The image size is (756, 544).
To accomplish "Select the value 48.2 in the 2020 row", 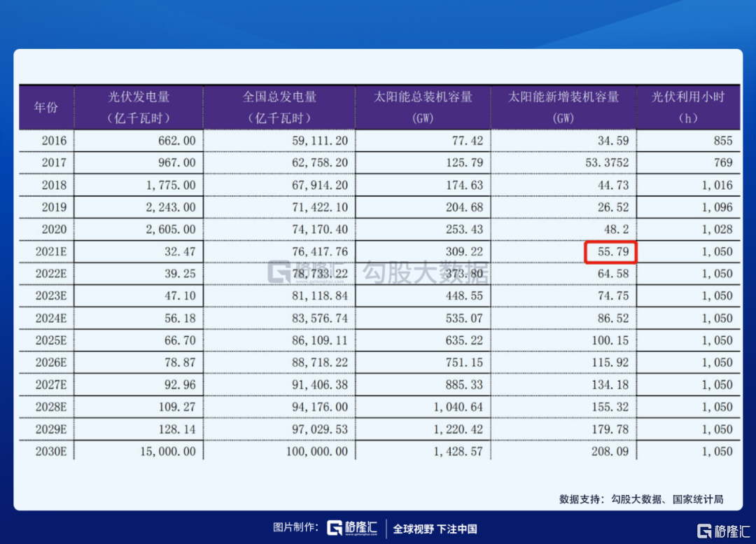I will [x=617, y=230].
